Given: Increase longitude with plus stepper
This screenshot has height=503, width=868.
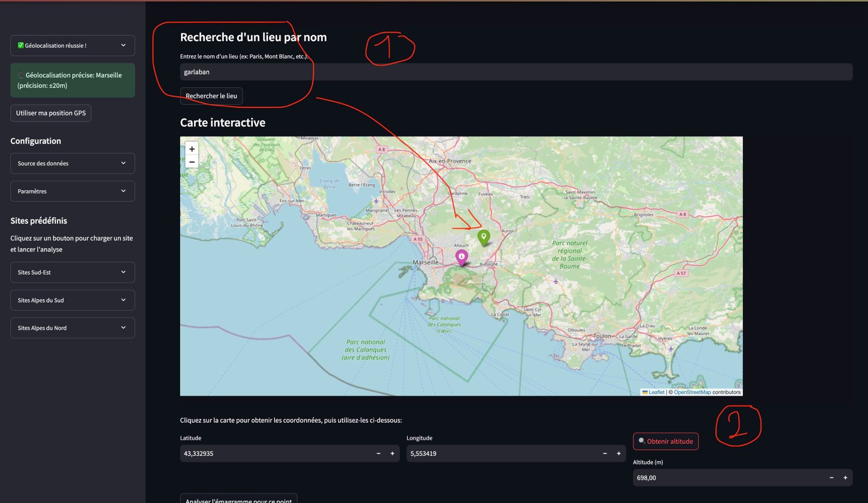Looking at the screenshot, I should click(x=618, y=454).
